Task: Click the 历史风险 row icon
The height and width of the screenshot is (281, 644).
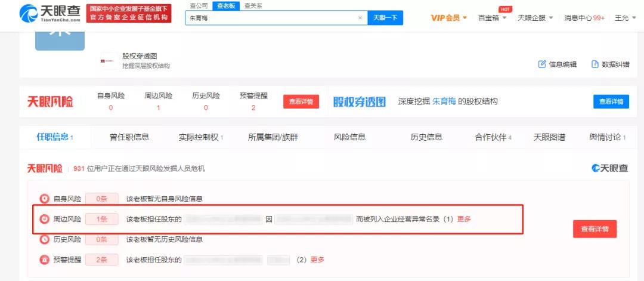Action: tap(44, 239)
